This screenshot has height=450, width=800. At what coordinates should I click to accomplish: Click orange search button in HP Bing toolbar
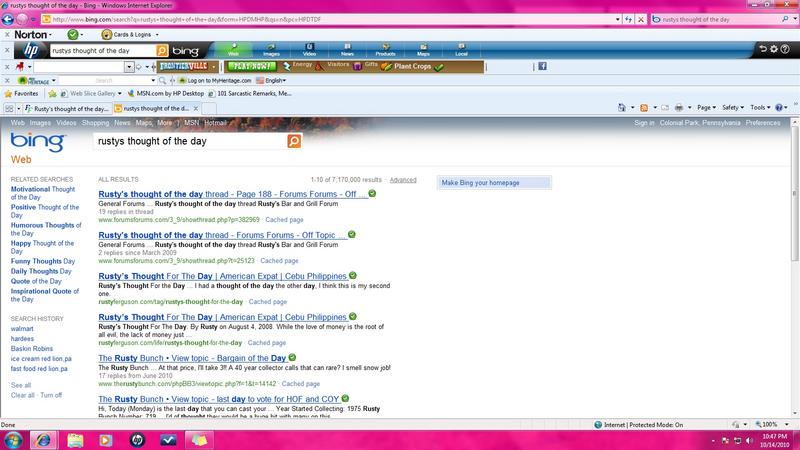tap(162, 51)
